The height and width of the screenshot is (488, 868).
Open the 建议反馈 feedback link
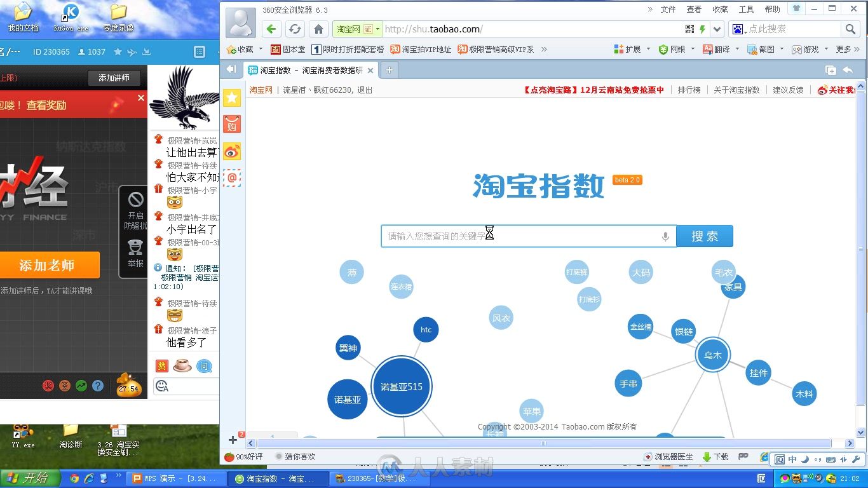788,90
